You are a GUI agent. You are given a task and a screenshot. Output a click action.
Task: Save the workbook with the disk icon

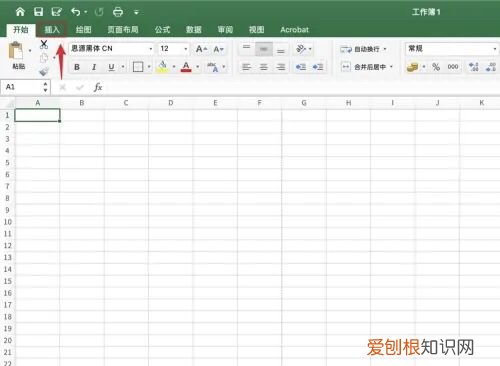click(x=38, y=12)
